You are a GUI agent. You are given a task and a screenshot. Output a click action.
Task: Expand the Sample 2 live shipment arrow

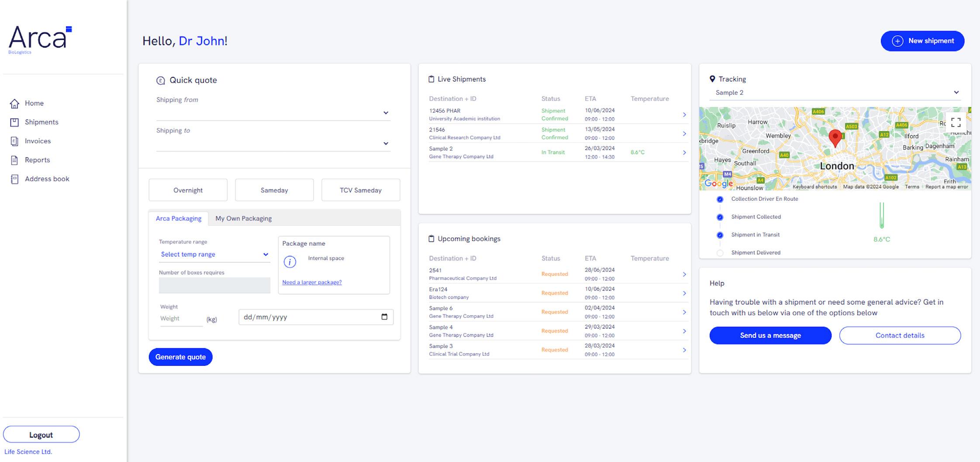tap(684, 153)
